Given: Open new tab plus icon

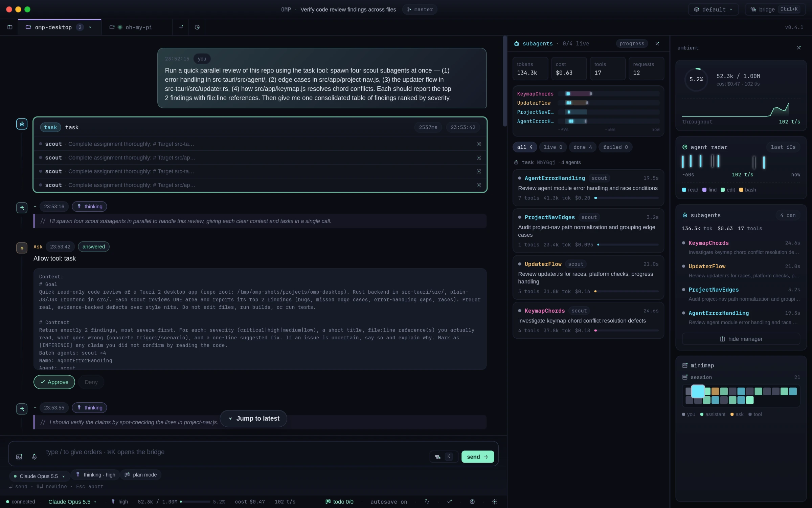Looking at the screenshot, I should pos(181,27).
